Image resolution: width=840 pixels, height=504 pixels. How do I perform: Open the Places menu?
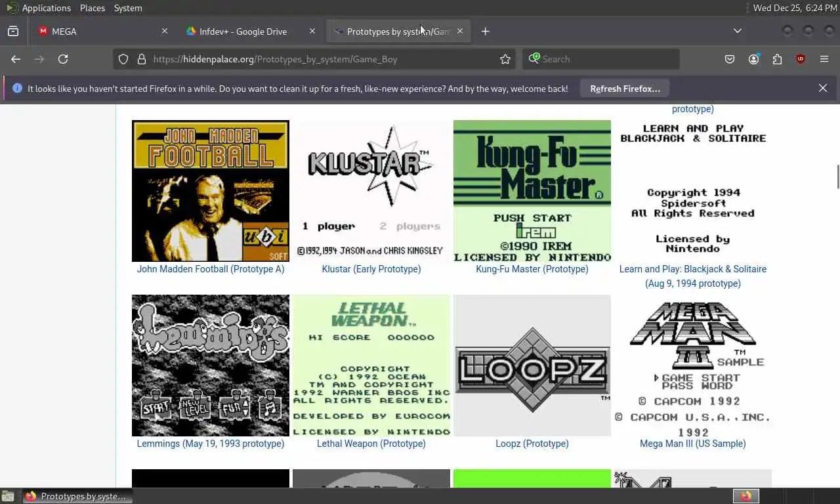93,8
